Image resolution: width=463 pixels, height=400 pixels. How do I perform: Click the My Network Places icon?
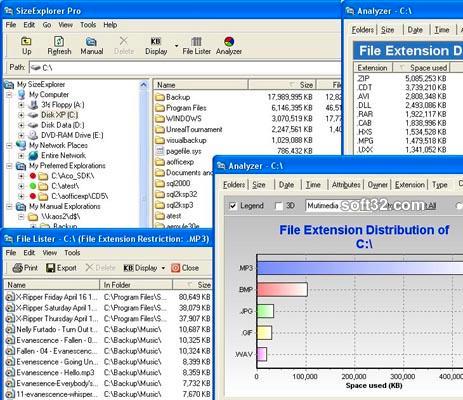coord(21,145)
